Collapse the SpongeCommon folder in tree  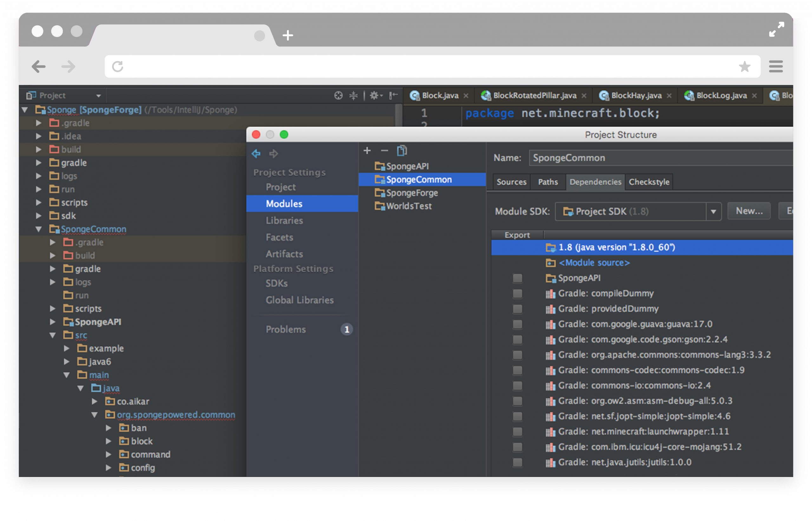click(x=39, y=229)
